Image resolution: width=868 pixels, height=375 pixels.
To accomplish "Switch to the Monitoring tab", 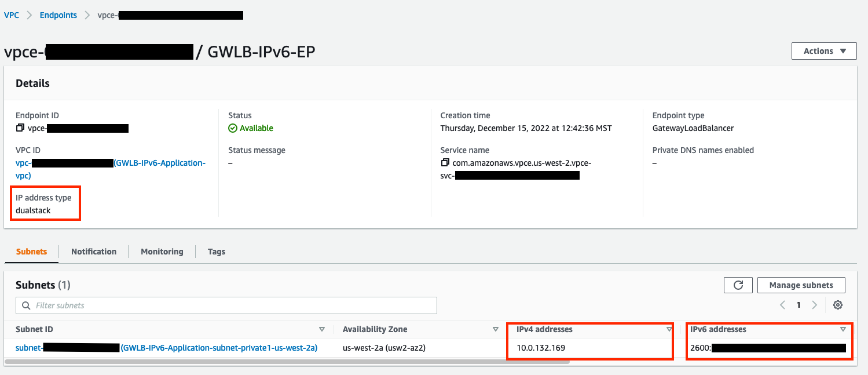I will click(x=162, y=252).
